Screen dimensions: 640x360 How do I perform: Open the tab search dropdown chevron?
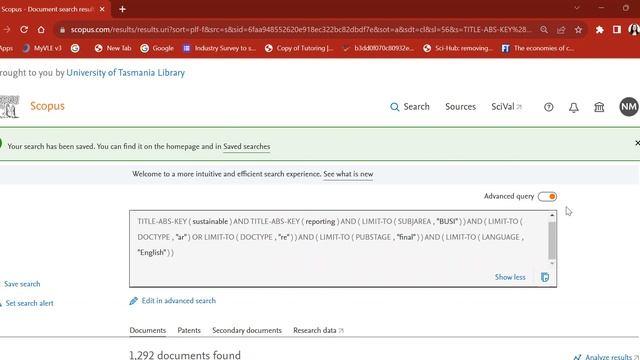[x=577, y=8]
